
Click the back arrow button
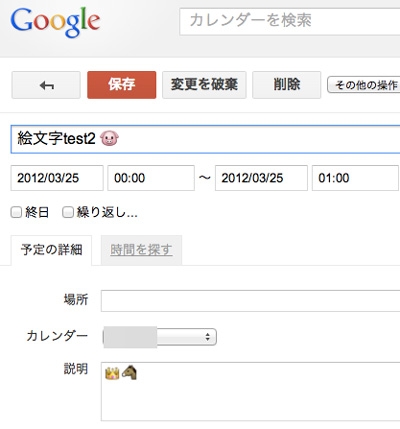tap(46, 85)
